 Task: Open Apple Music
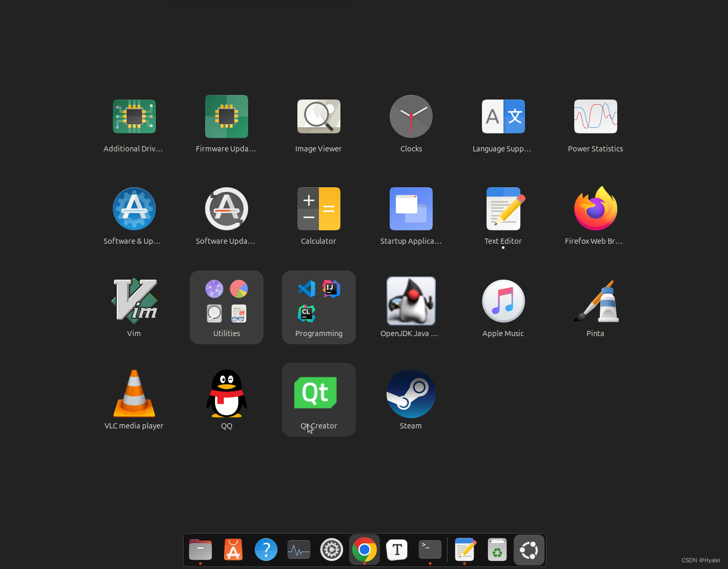click(x=503, y=301)
